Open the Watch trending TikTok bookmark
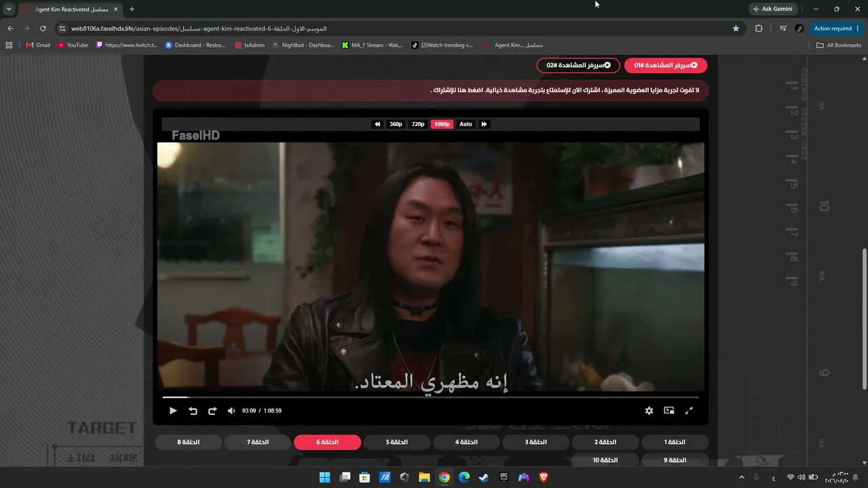This screenshot has height=488, width=868. pos(442,45)
